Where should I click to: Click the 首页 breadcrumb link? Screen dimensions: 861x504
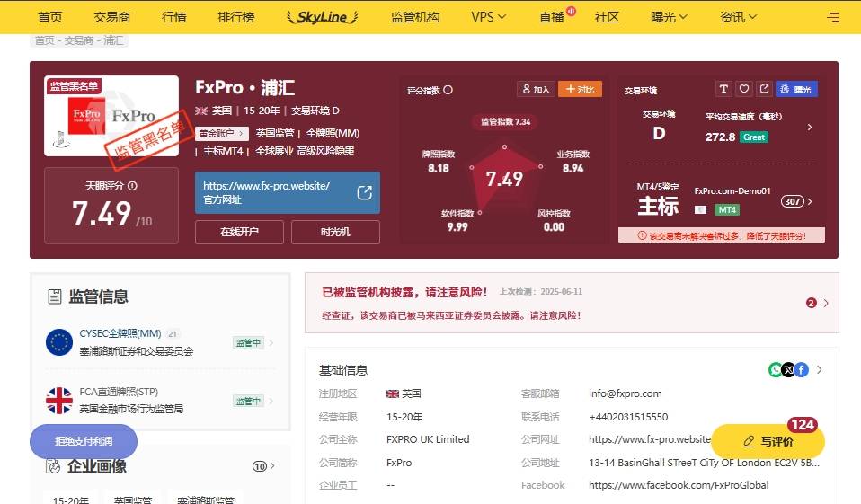pyautogui.click(x=44, y=40)
